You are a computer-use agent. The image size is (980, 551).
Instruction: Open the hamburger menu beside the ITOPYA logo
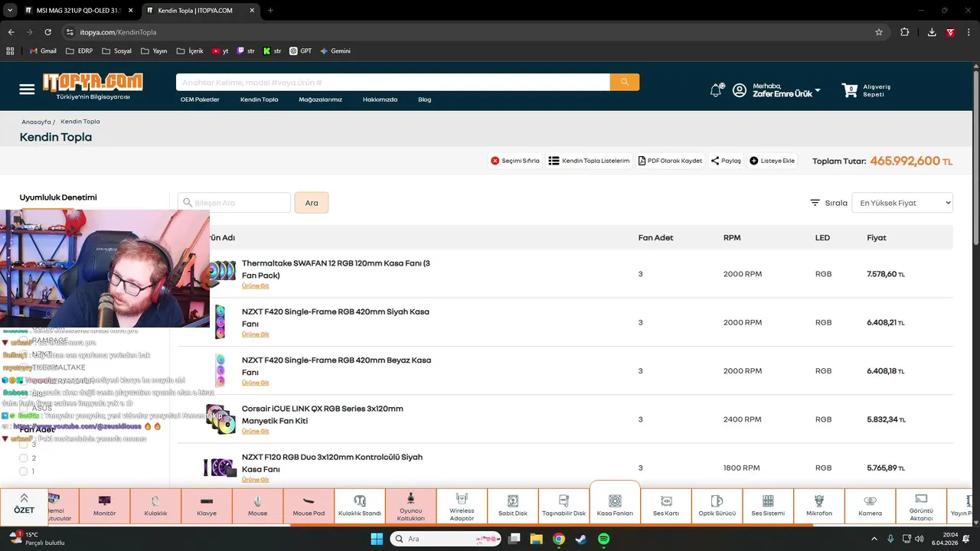pyautogui.click(x=27, y=90)
